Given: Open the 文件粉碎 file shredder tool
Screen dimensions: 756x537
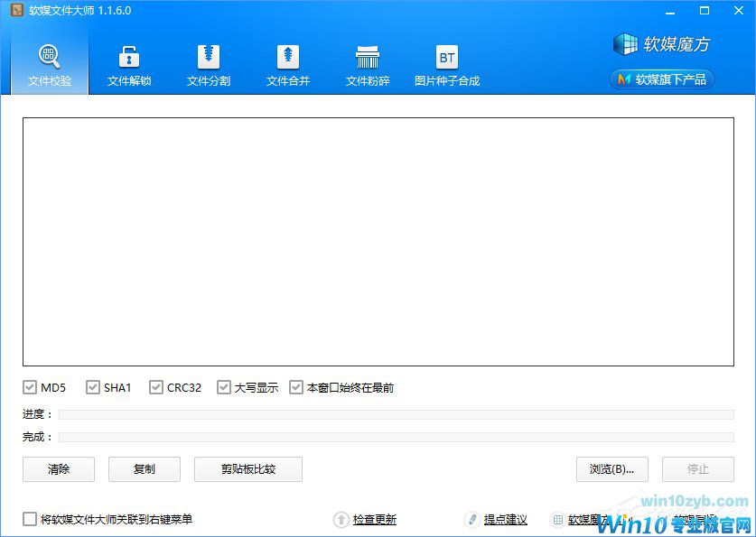Looking at the screenshot, I should pos(367,63).
